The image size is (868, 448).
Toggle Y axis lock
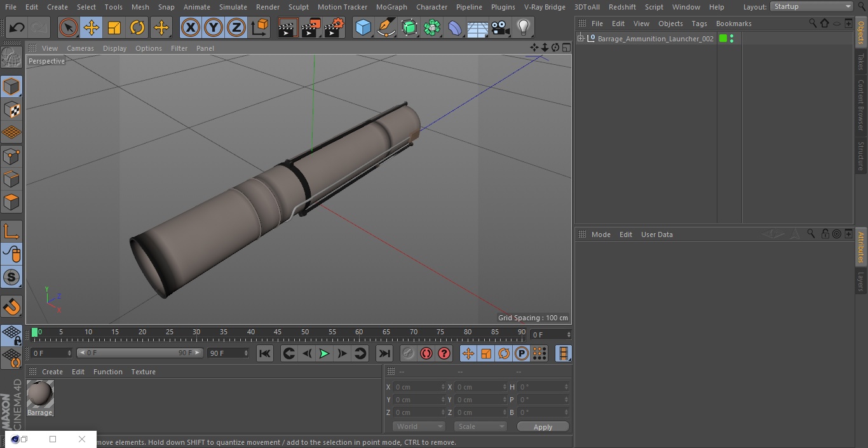tap(214, 27)
